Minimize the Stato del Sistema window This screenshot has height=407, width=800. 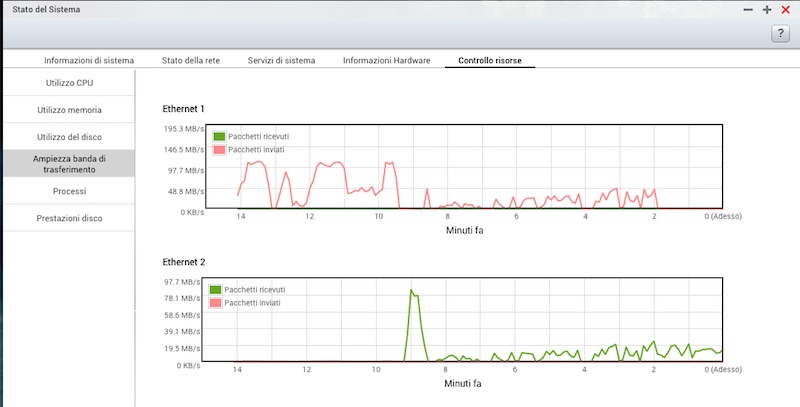coord(749,9)
